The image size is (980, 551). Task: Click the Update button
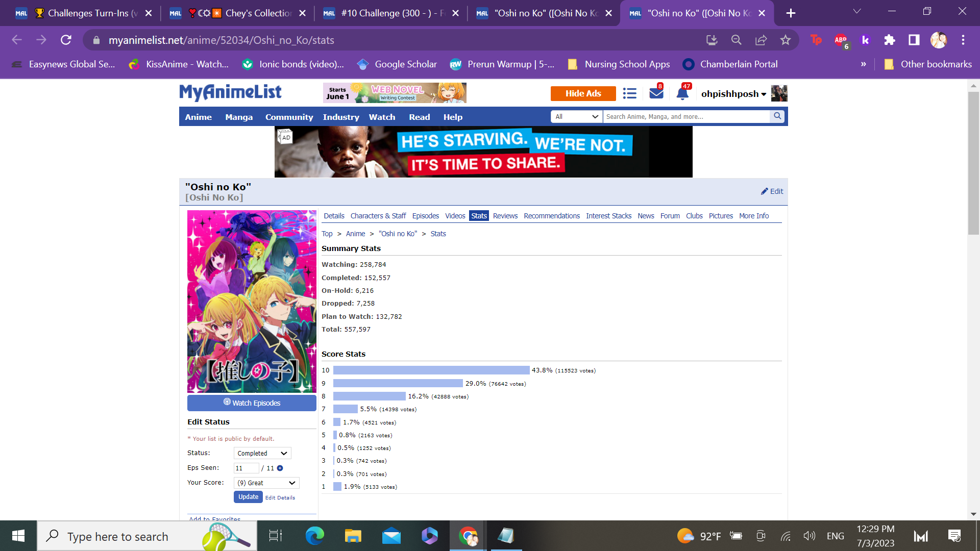tap(248, 497)
